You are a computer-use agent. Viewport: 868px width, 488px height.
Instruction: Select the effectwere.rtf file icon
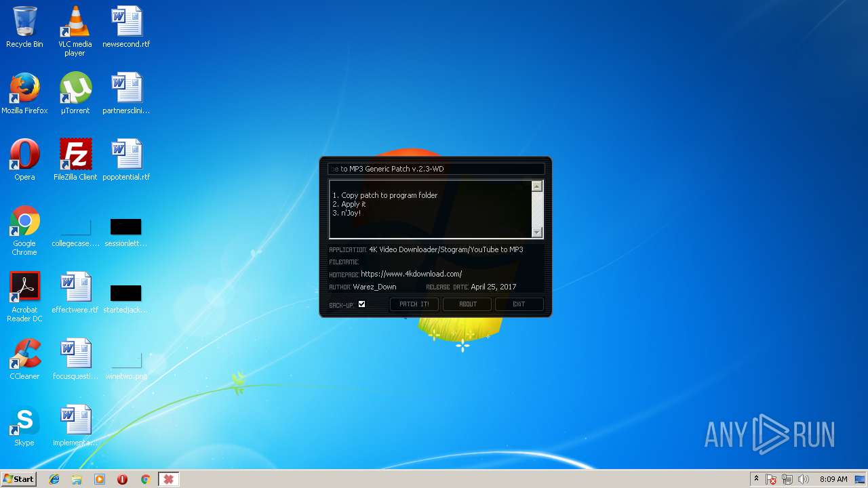(x=75, y=293)
